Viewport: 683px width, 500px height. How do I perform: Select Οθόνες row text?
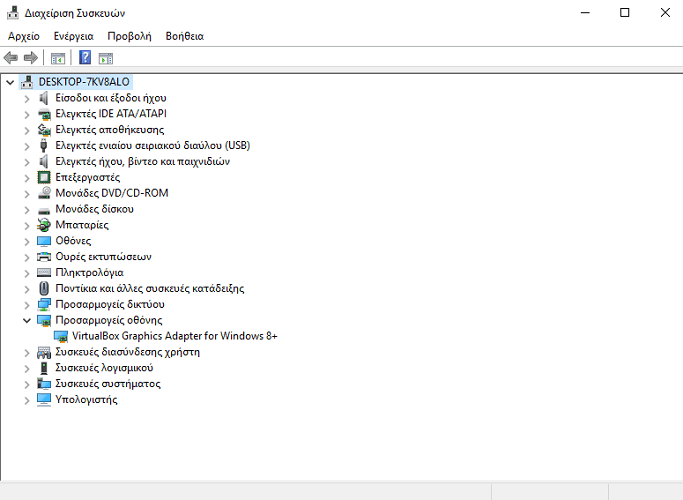[x=73, y=241]
